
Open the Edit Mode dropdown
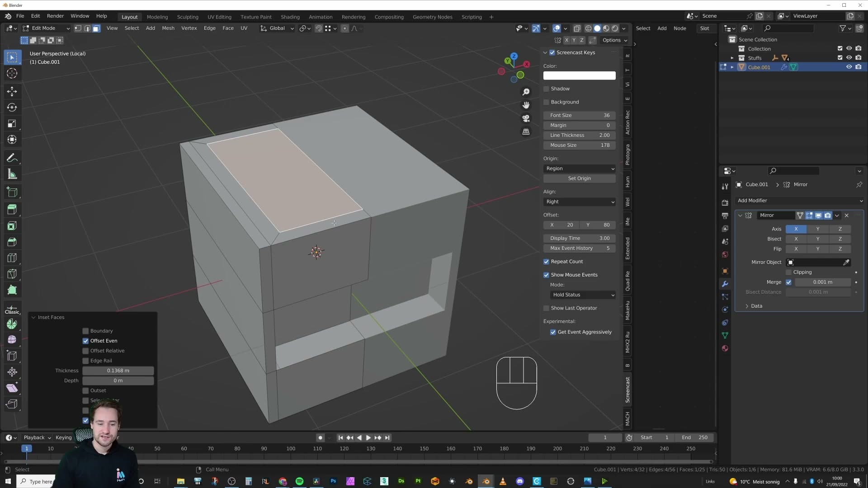pyautogui.click(x=47, y=28)
